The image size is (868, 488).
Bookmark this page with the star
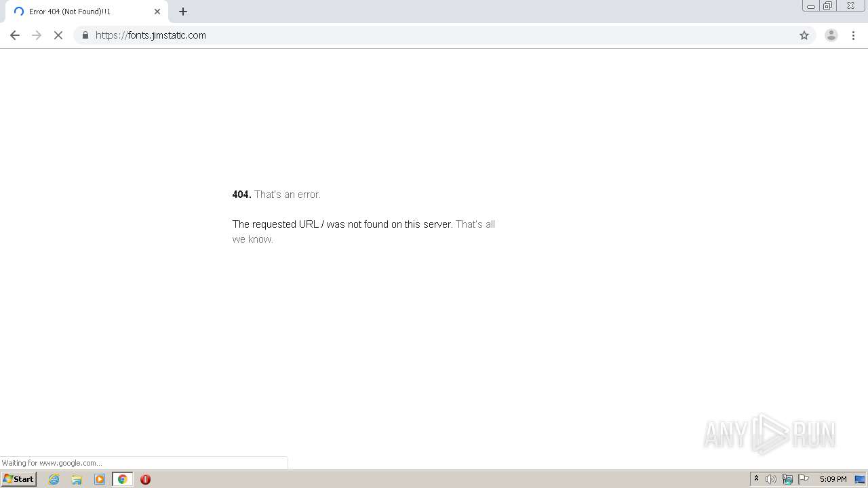coord(804,35)
